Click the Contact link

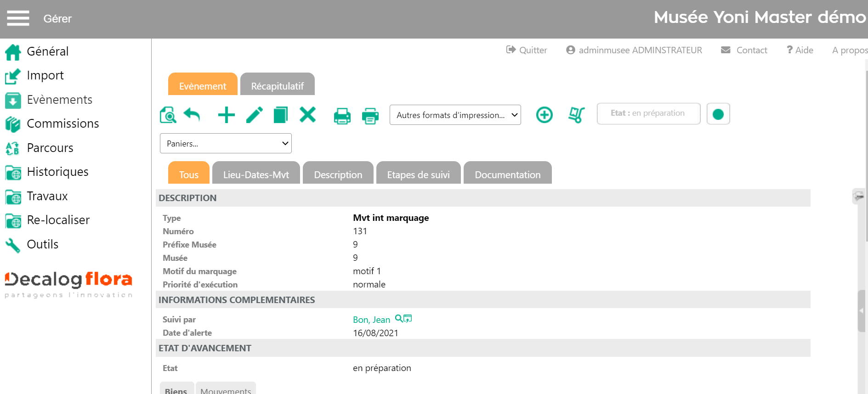[744, 50]
